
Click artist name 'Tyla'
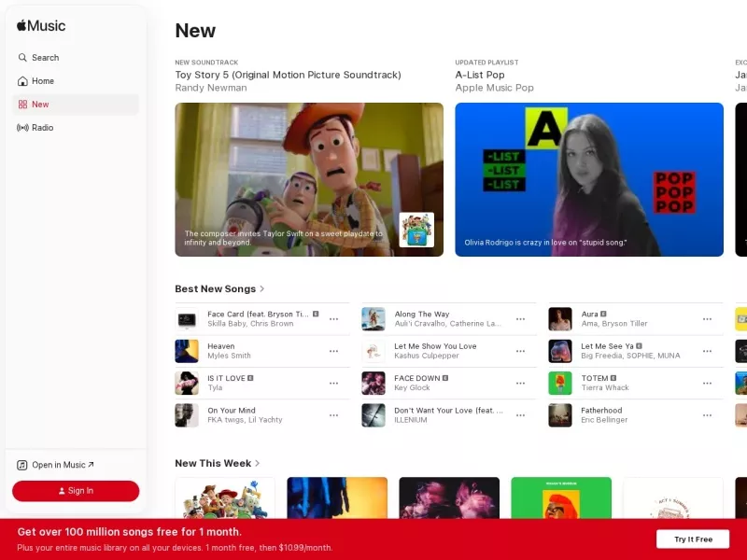tap(215, 387)
